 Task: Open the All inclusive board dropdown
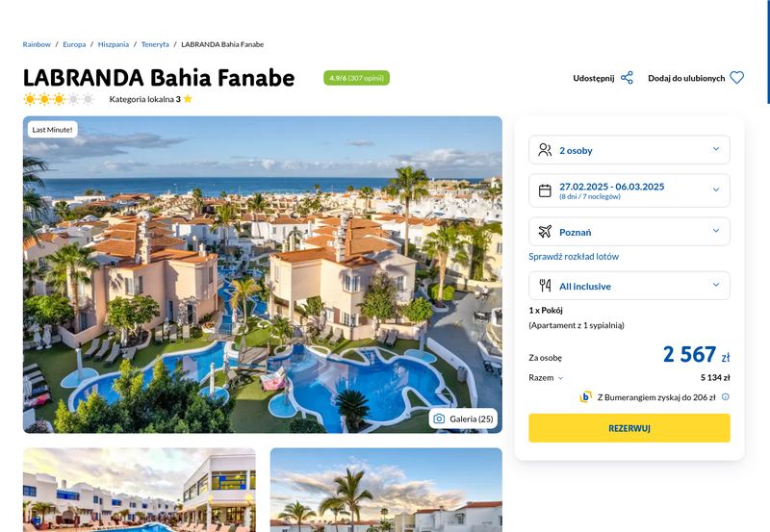tap(629, 286)
